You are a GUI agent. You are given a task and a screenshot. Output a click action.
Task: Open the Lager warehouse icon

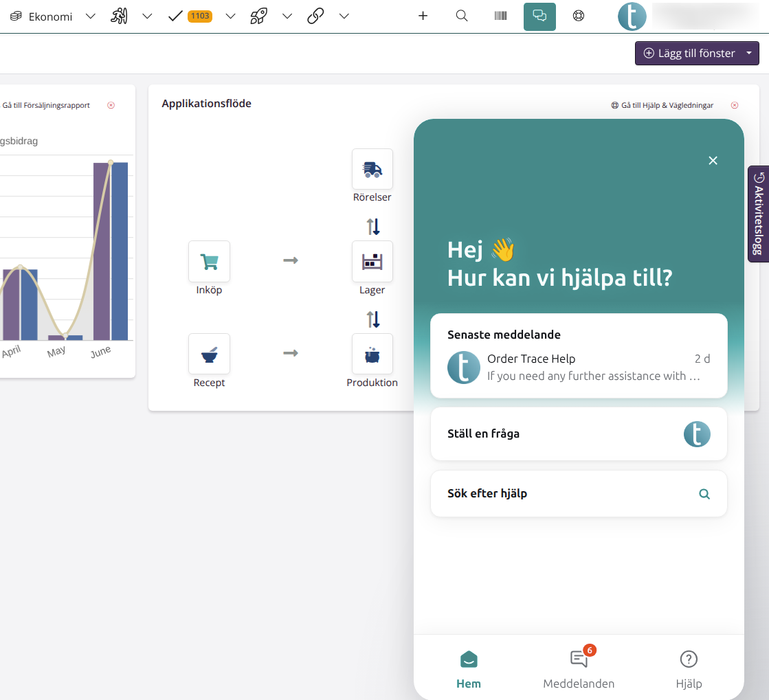click(372, 261)
